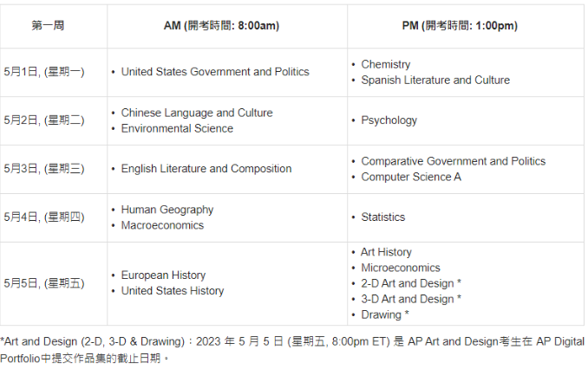Click Spanish Literature and Culture entry

(x=435, y=80)
